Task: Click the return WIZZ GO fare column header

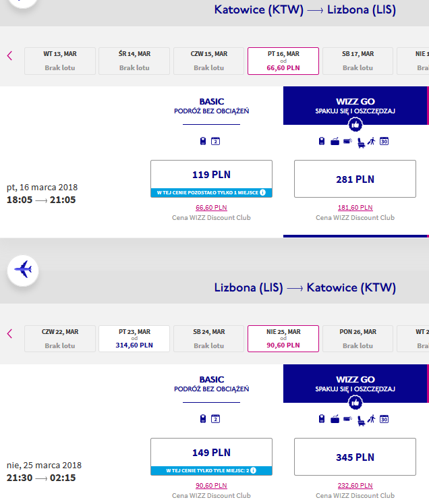Action: tap(355, 383)
